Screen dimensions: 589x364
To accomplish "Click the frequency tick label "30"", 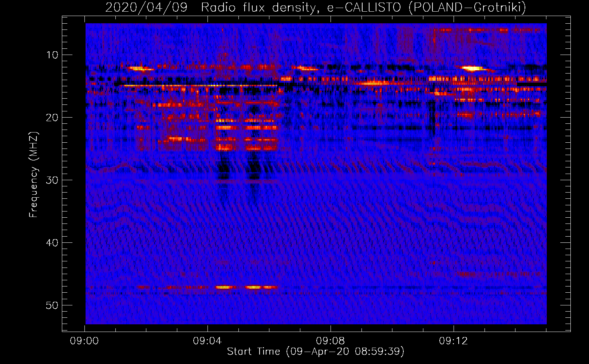I will [x=52, y=180].
